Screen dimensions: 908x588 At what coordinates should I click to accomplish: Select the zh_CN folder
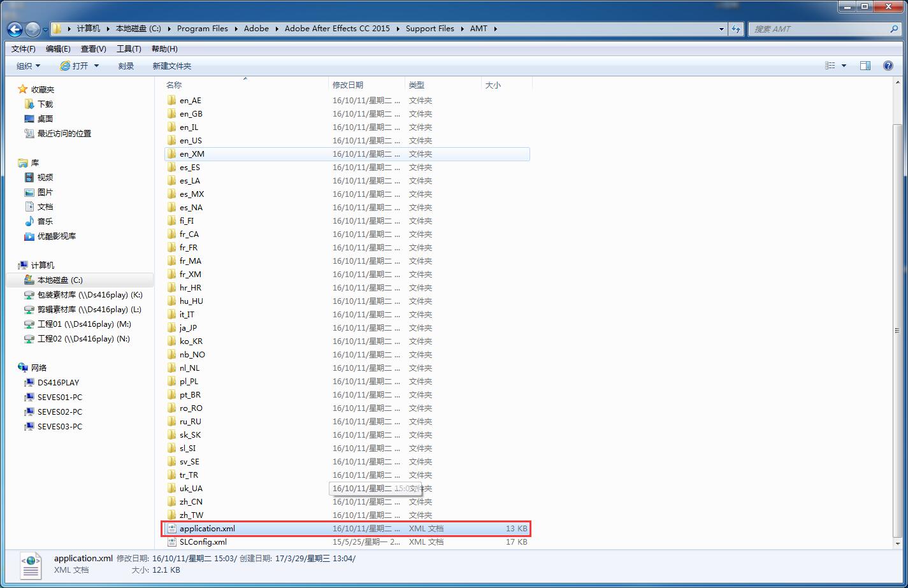tap(347, 501)
